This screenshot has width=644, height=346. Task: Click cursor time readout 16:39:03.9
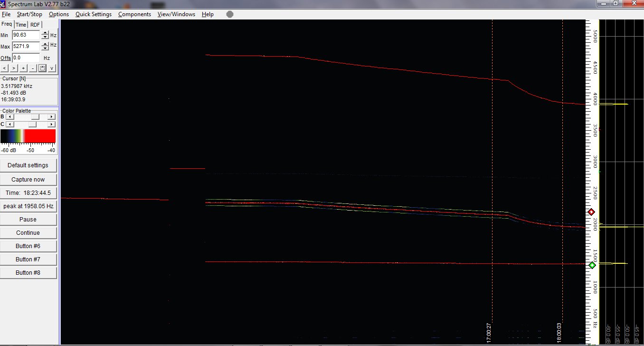point(13,99)
